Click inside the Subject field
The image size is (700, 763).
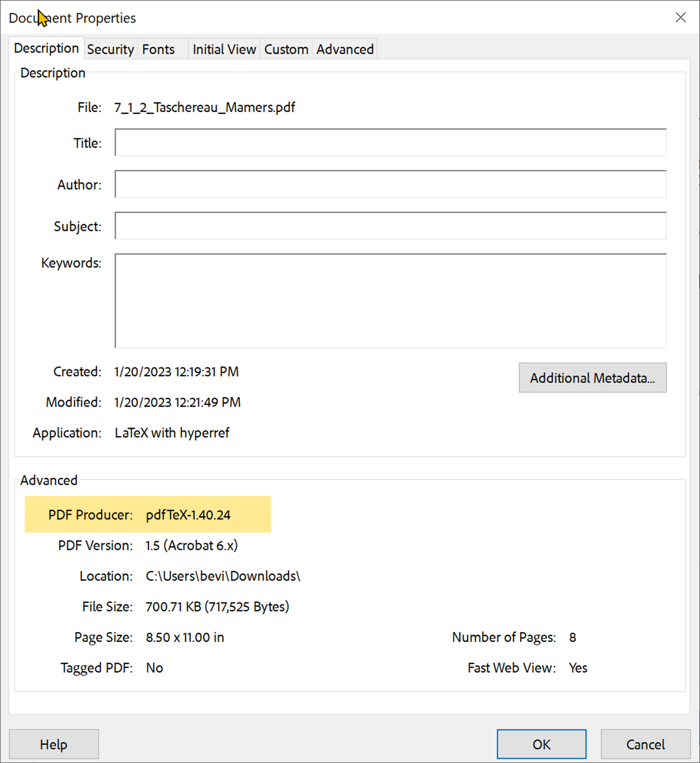[x=390, y=226]
